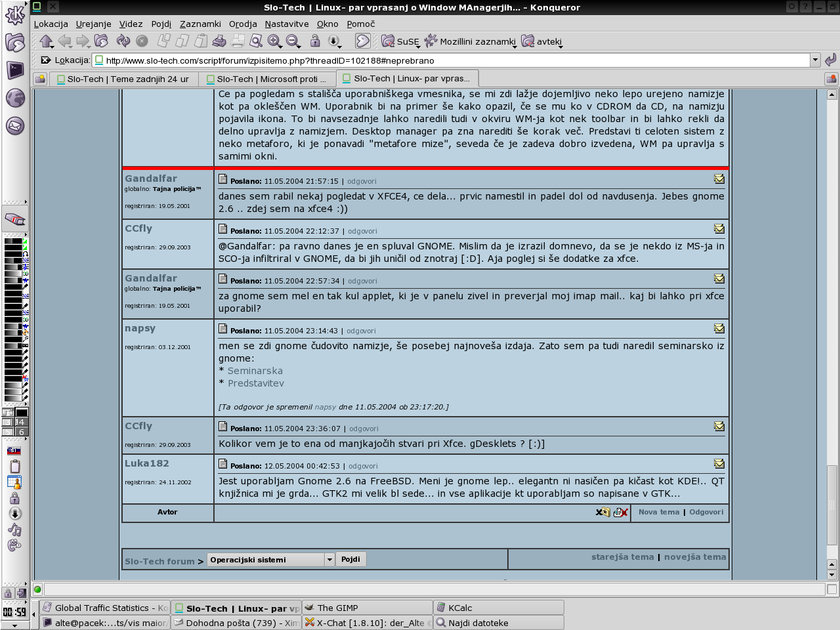Switch to 'Slo-Tech | Teme zadnjih 24 ur' tab
Viewport: 840px width, 630px height.
coord(124,79)
